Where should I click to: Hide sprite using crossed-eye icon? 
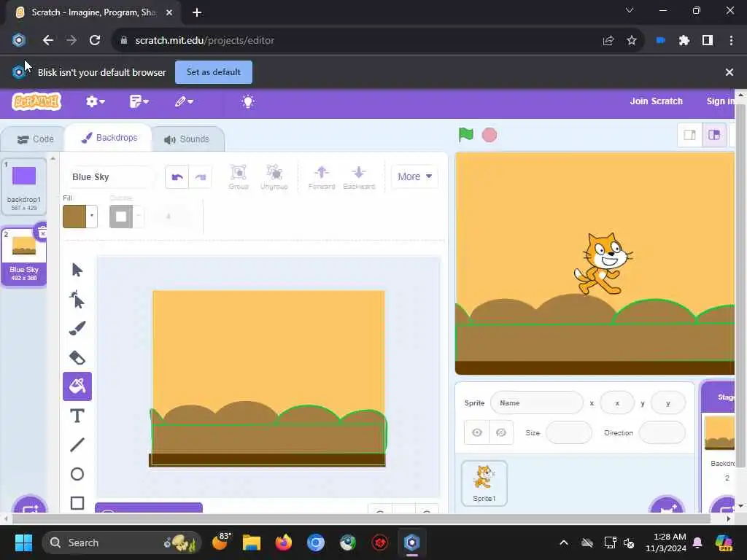(x=501, y=432)
